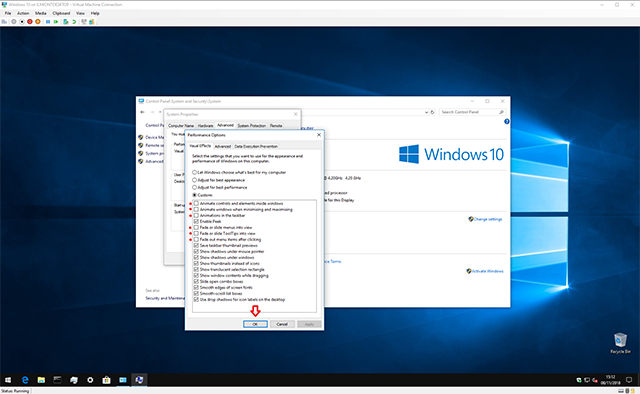This screenshot has height=394, width=640.
Task: Uncheck 'Smooth edges of screen fonts'
Action: tap(196, 287)
